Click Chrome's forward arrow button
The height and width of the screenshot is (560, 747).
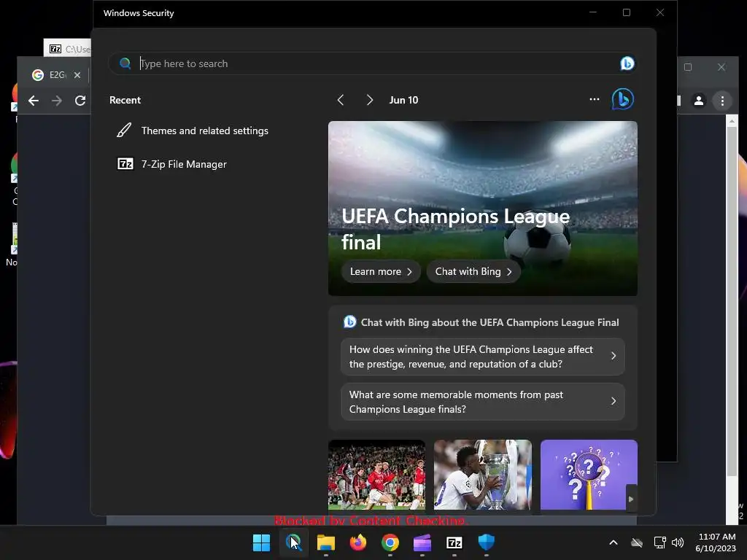57,101
